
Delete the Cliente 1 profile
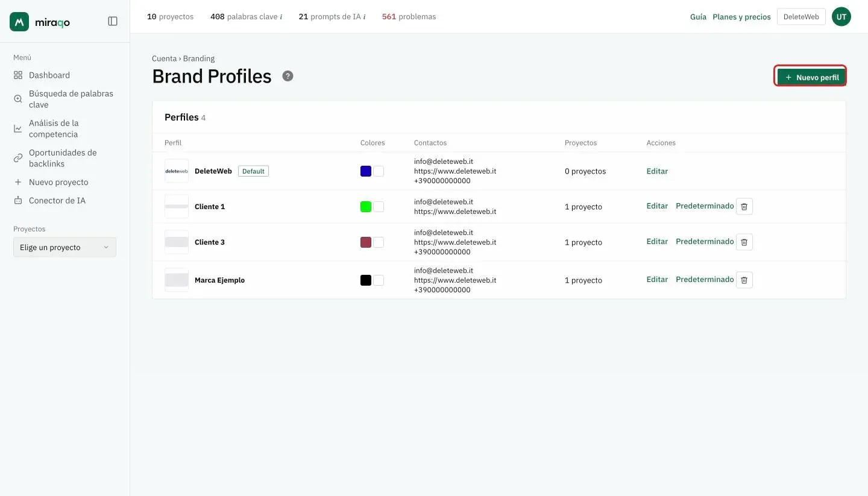tap(744, 206)
